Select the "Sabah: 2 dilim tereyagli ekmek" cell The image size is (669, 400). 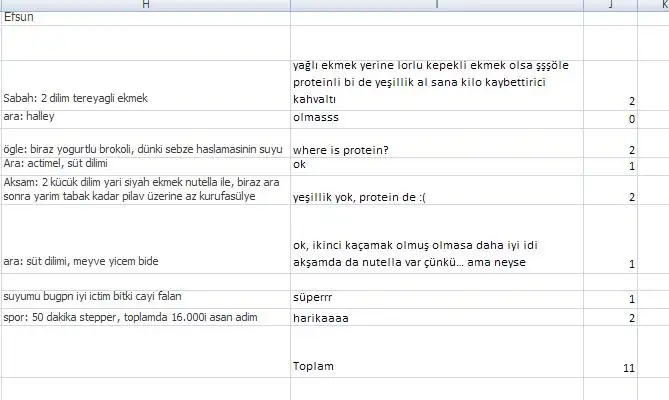click(145, 99)
